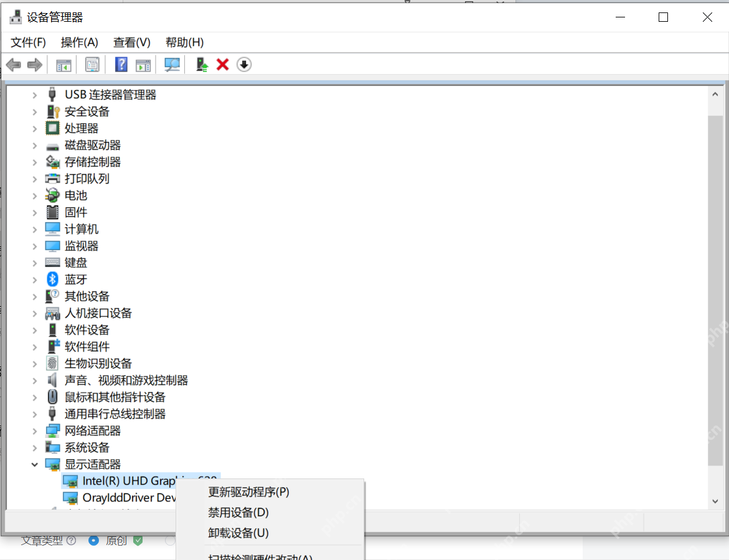Click the vertical scrollbar thumb
The image size is (729, 560).
[715, 291]
